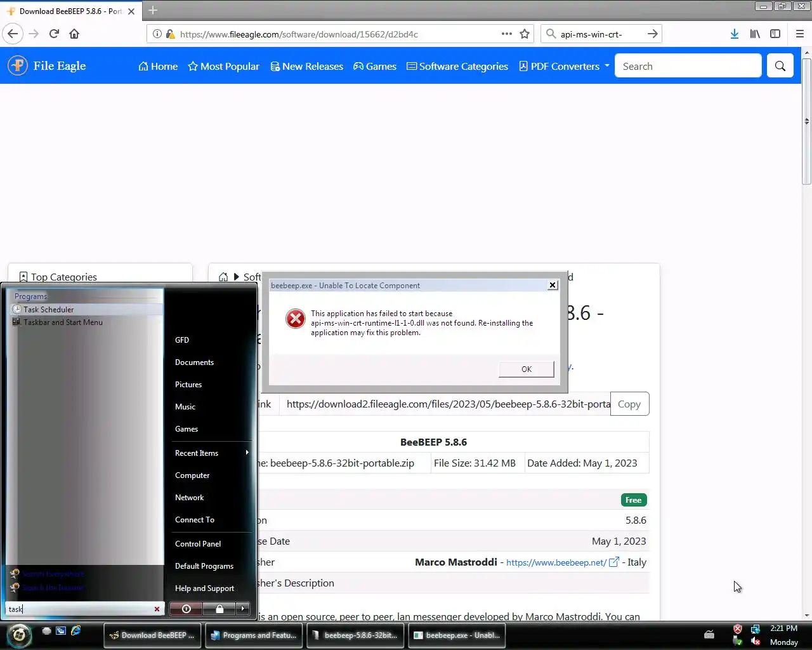Go back with the browser Back arrow

click(x=13, y=34)
